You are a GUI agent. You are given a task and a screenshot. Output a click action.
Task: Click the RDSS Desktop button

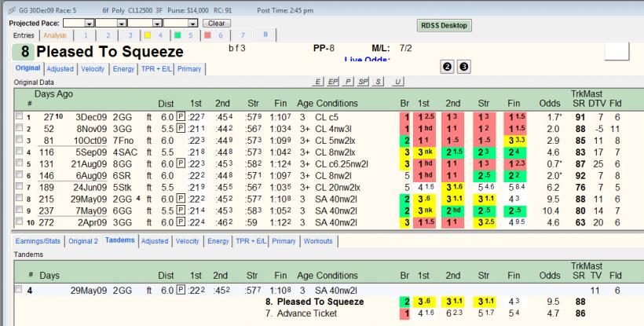click(445, 25)
